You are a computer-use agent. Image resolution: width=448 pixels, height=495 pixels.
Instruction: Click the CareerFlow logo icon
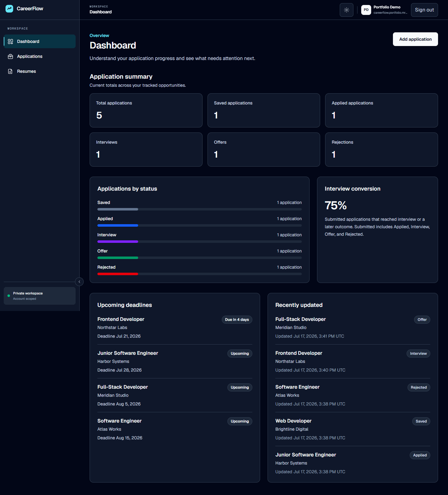point(9,9)
